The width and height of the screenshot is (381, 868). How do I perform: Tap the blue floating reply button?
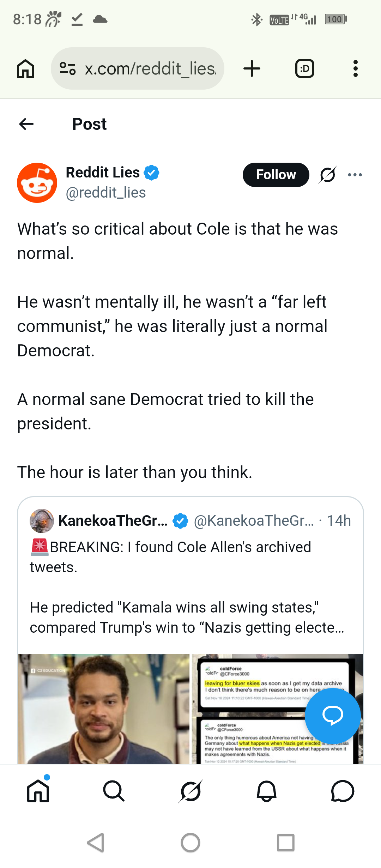coord(333,716)
